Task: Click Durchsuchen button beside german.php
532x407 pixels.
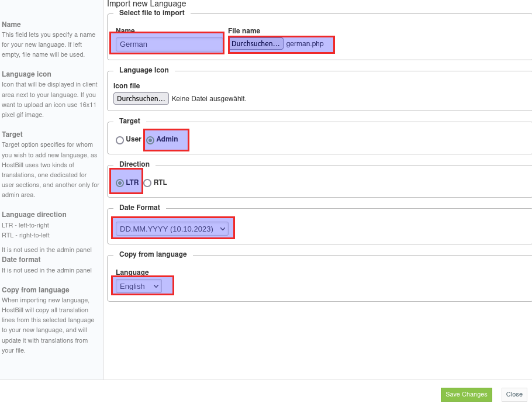Action: (257, 44)
